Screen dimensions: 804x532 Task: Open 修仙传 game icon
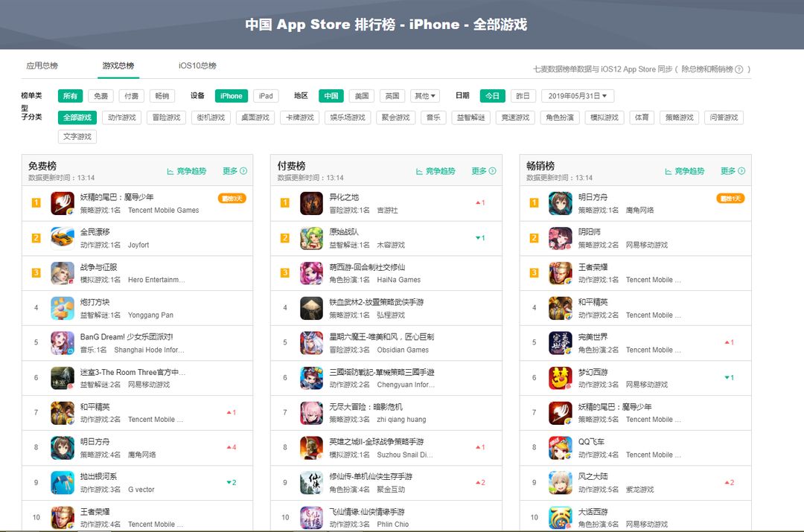pyautogui.click(x=311, y=483)
